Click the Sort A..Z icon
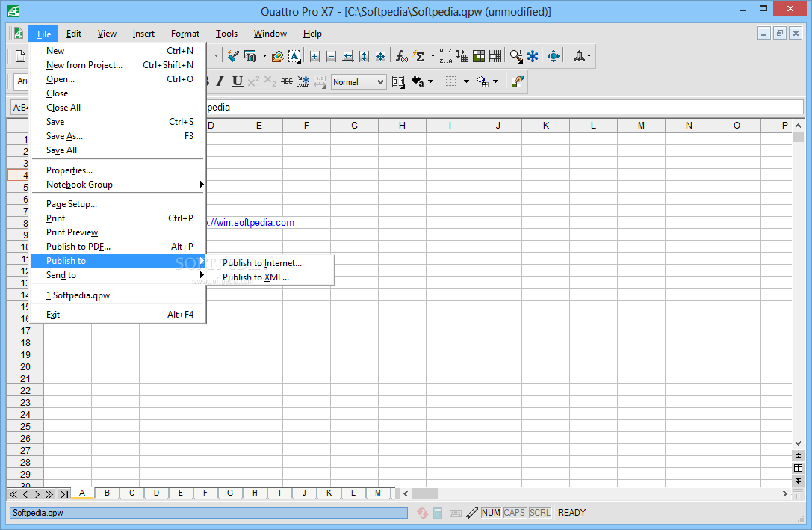This screenshot has height=530, width=812. pos(445,56)
